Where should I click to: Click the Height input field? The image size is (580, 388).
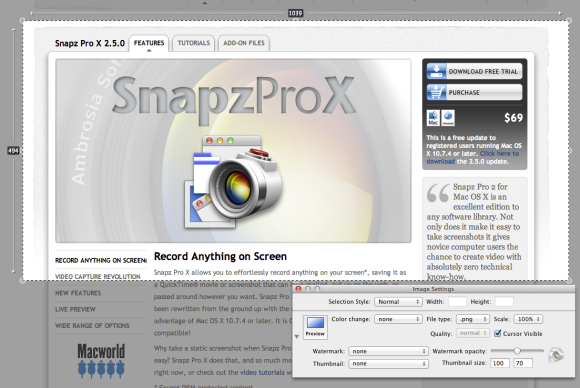pos(504,302)
